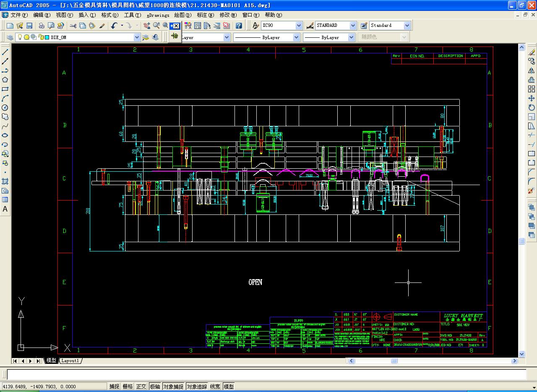This screenshot has height=392, width=537.
Task: Click in the command line input
Action: [x=266, y=374]
